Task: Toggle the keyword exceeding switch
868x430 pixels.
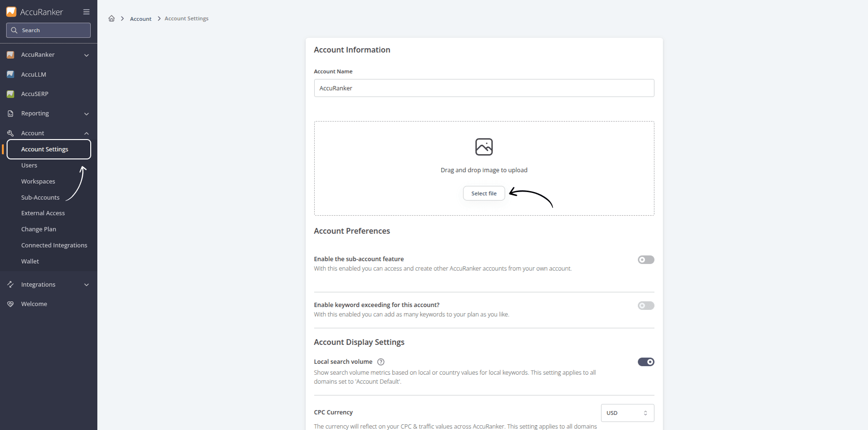Action: click(646, 306)
